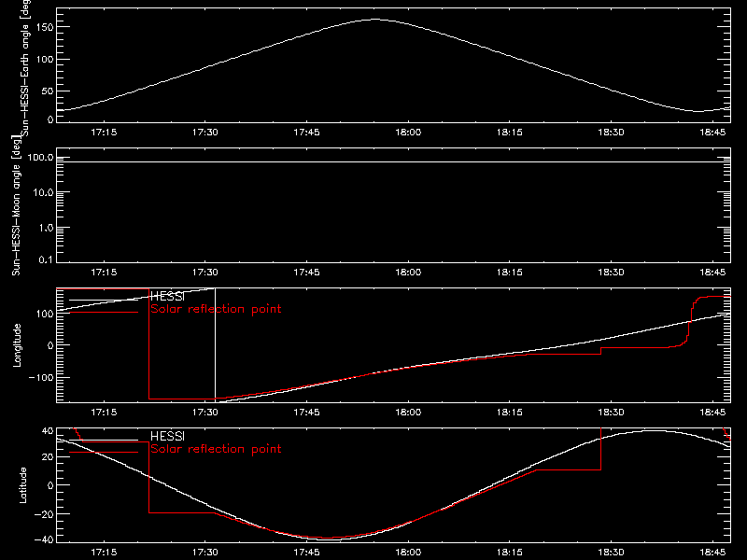
Task: Click the white HESSI legend line in Longitude panel
Action: tap(104, 300)
